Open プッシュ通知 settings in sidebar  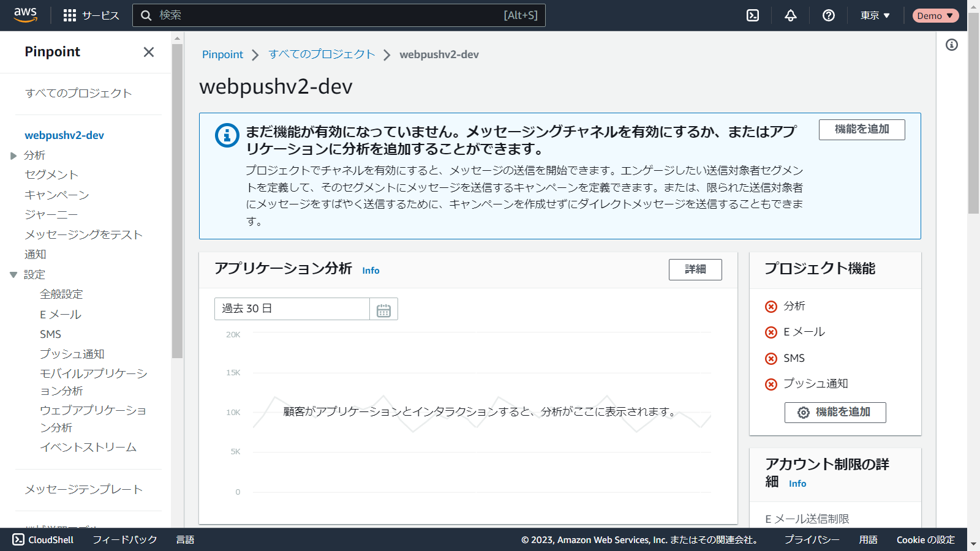pyautogui.click(x=72, y=354)
